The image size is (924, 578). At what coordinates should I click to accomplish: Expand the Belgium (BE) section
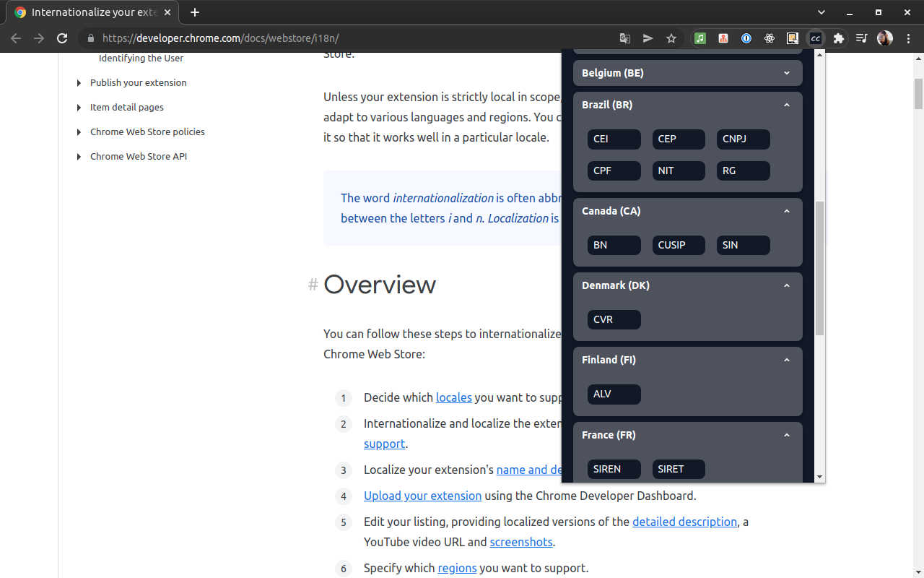click(x=787, y=73)
